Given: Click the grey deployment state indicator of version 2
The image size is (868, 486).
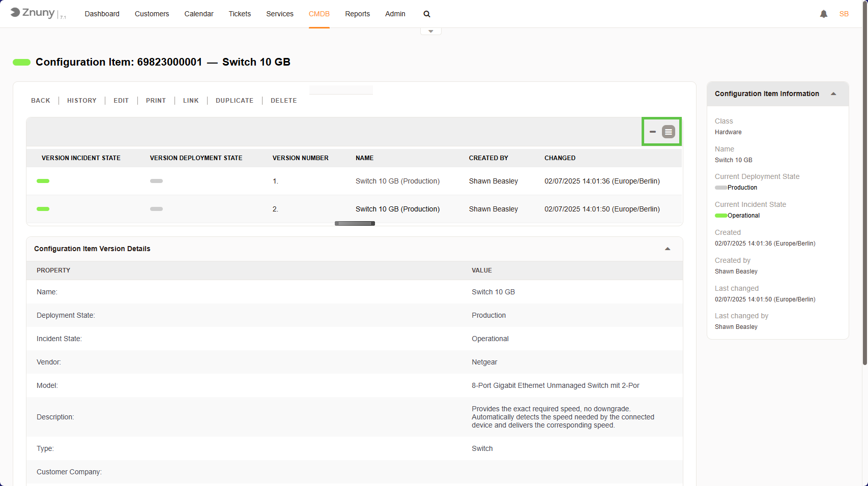Looking at the screenshot, I should (156, 209).
